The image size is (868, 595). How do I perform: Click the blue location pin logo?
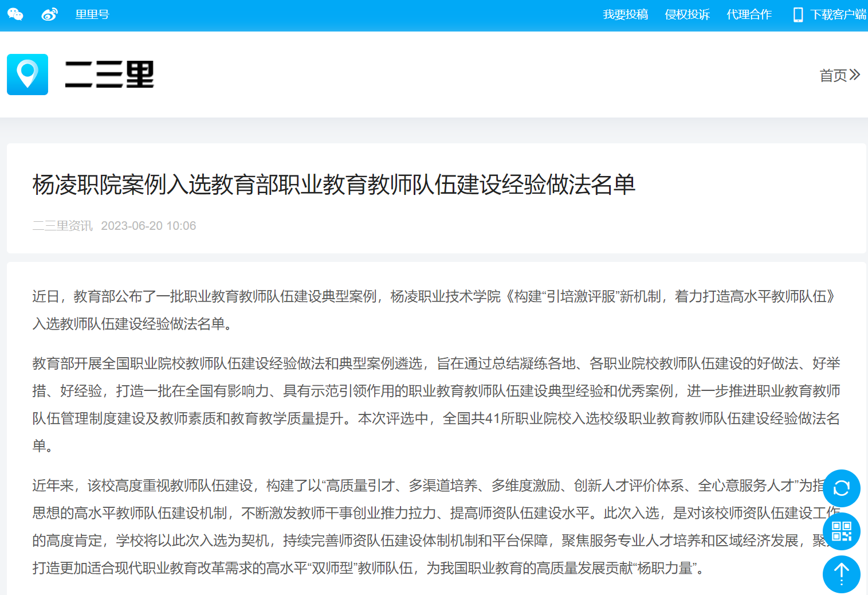tap(28, 75)
